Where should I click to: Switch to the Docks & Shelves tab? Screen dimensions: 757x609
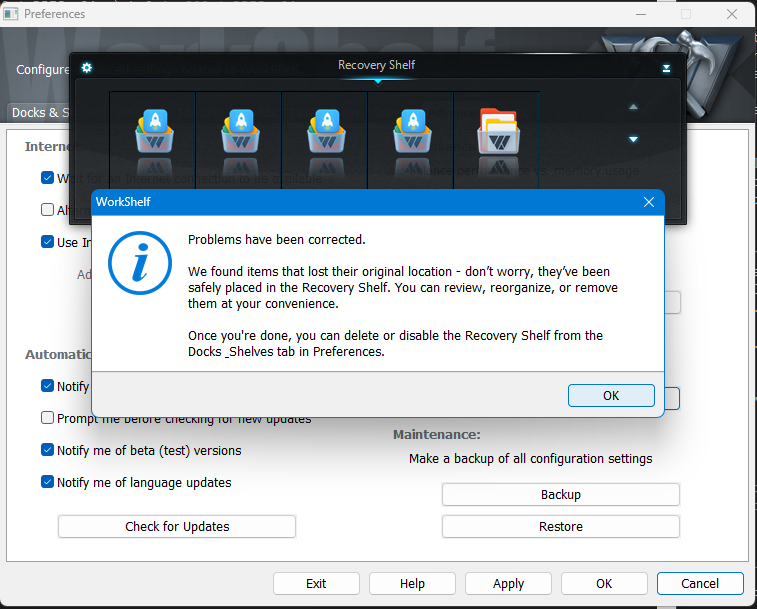coord(38,112)
